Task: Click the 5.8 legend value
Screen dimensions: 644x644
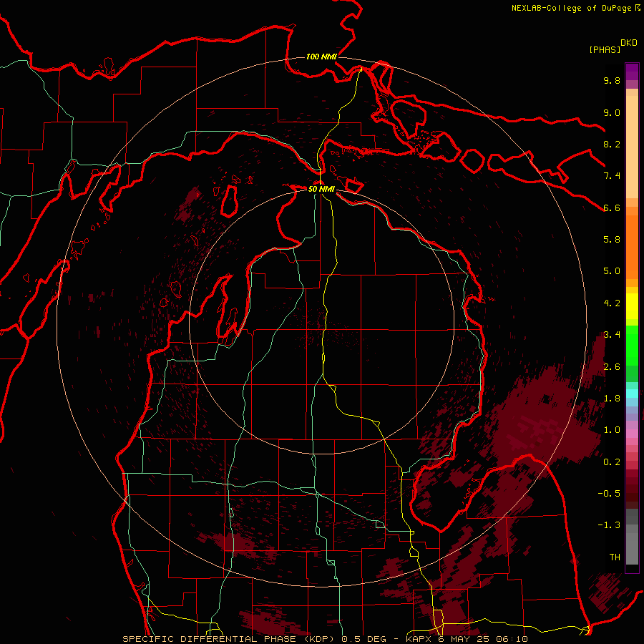Action: (x=612, y=240)
